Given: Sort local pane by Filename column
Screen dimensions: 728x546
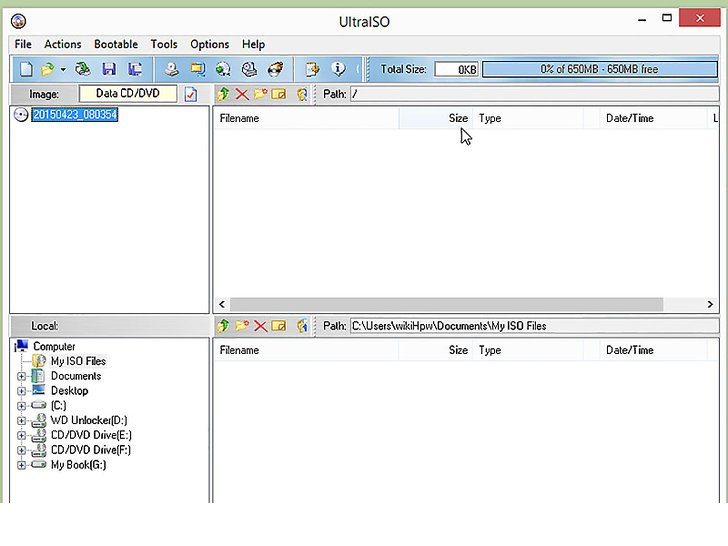Looking at the screenshot, I should click(306, 350).
